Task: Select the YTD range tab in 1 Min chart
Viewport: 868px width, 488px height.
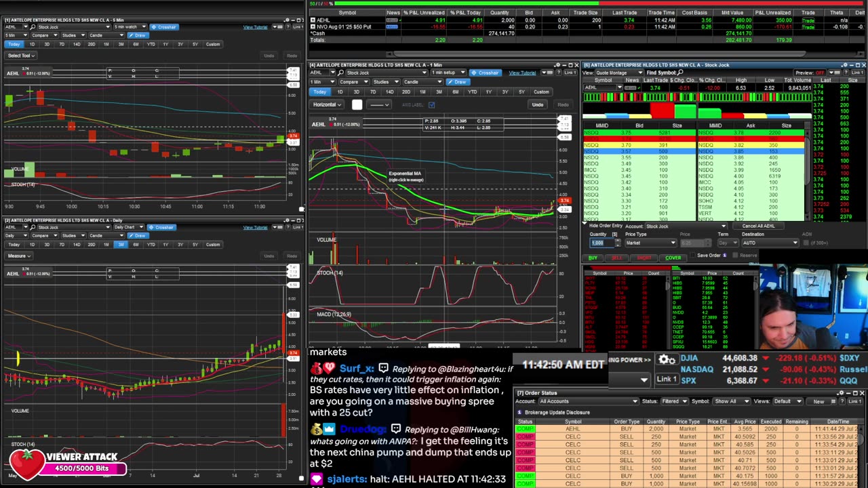Action: point(472,91)
